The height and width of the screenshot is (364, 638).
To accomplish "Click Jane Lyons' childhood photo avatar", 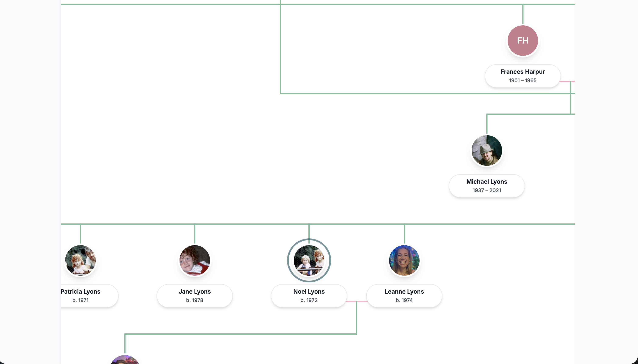I will [195, 260].
